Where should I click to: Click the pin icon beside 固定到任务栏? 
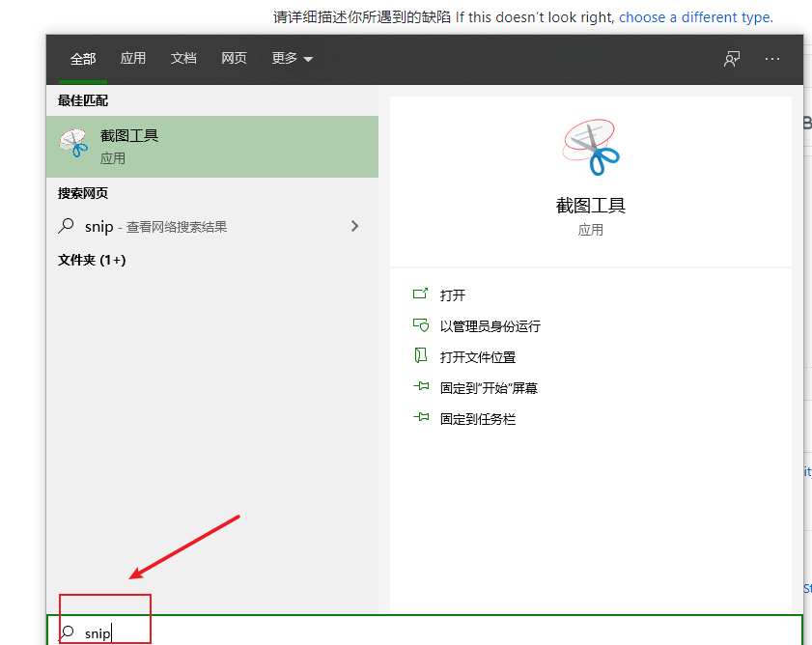pos(421,418)
